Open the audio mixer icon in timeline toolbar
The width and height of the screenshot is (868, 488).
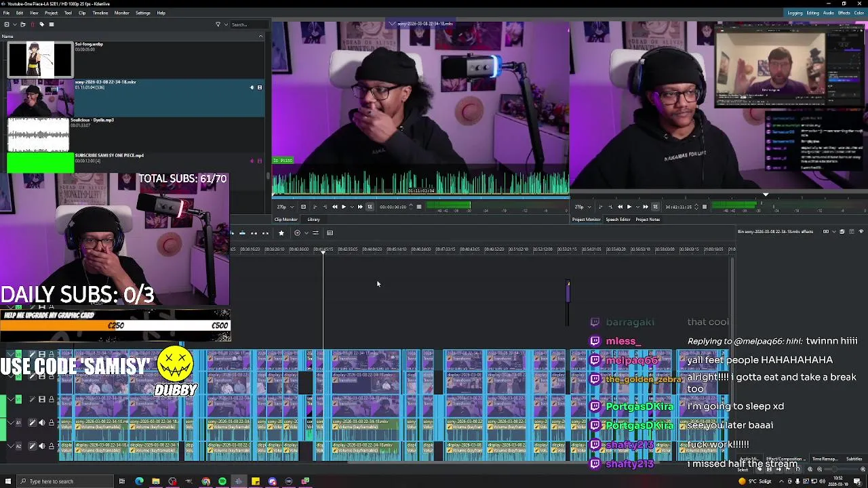315,233
